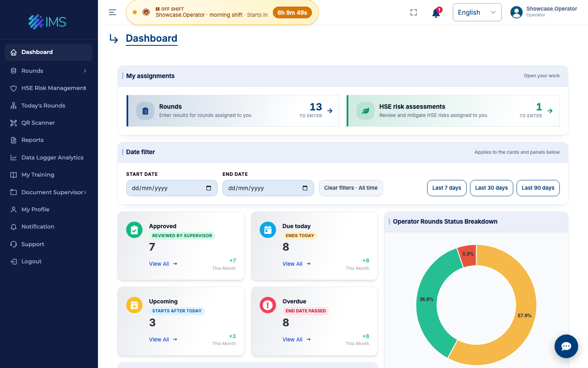
Task: Click Clear filters · All time button
Action: 351,188
